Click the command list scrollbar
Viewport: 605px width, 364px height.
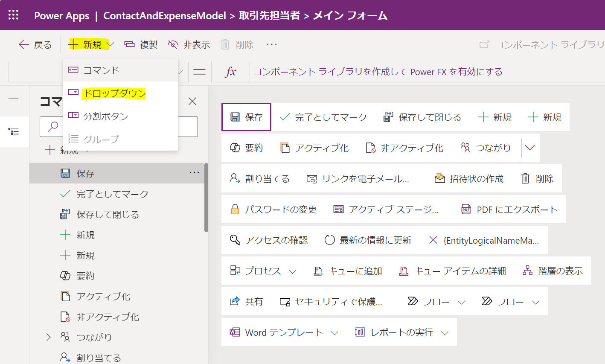pos(207,197)
